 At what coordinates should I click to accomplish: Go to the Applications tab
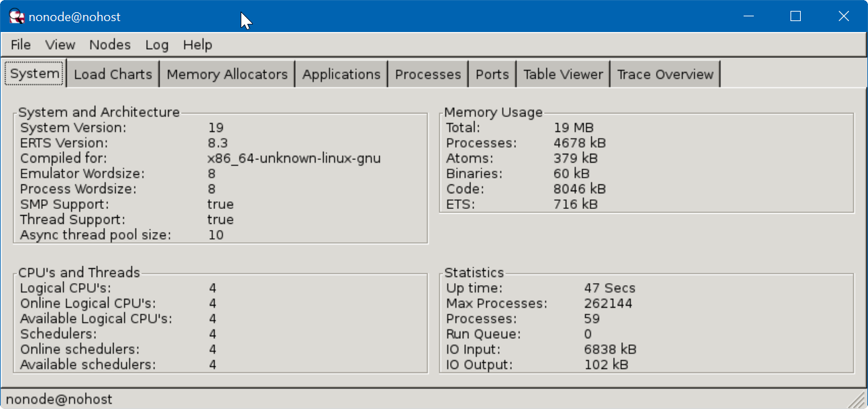(341, 74)
